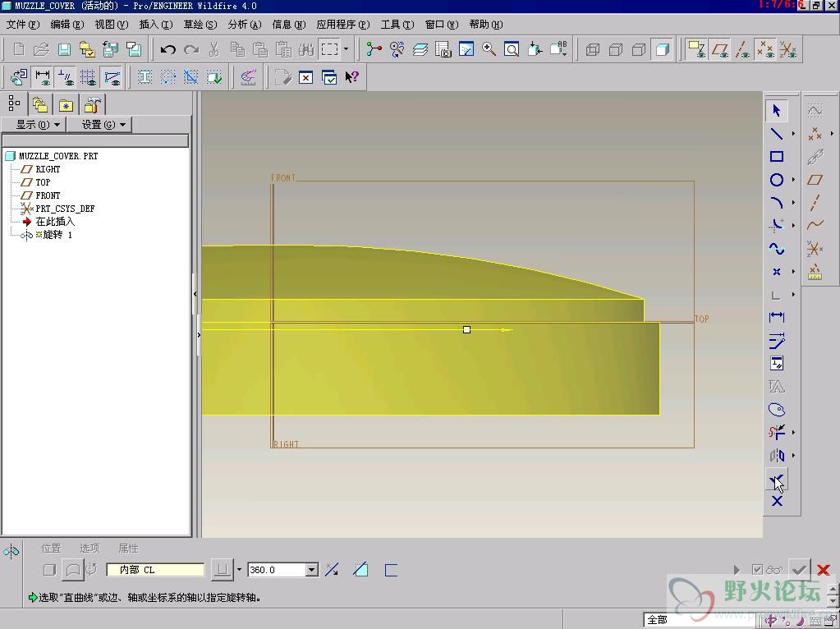Toggle datum points display
Viewport: 840px width, 629px height.
tap(765, 50)
